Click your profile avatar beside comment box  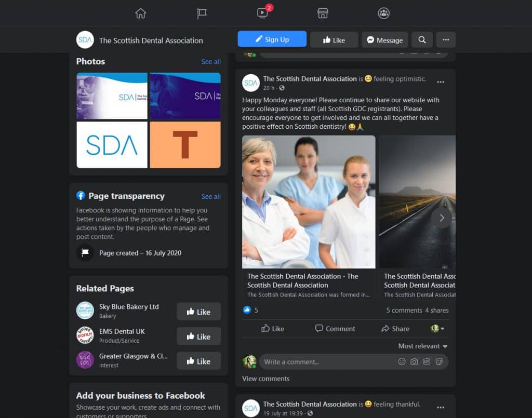pyautogui.click(x=249, y=362)
